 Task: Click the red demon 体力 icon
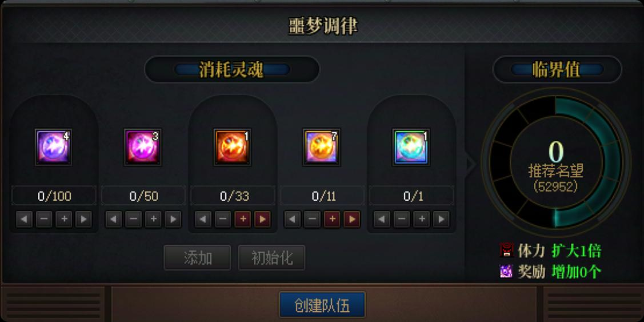click(506, 250)
